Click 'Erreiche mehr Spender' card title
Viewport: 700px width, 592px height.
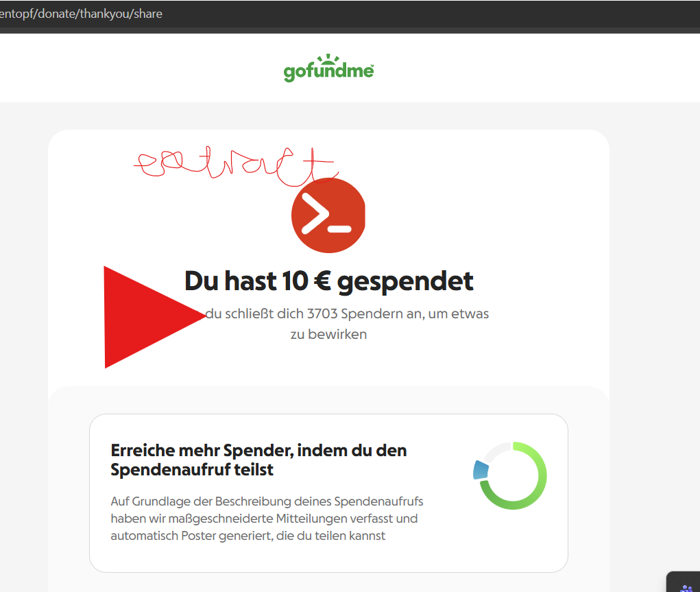(x=258, y=451)
